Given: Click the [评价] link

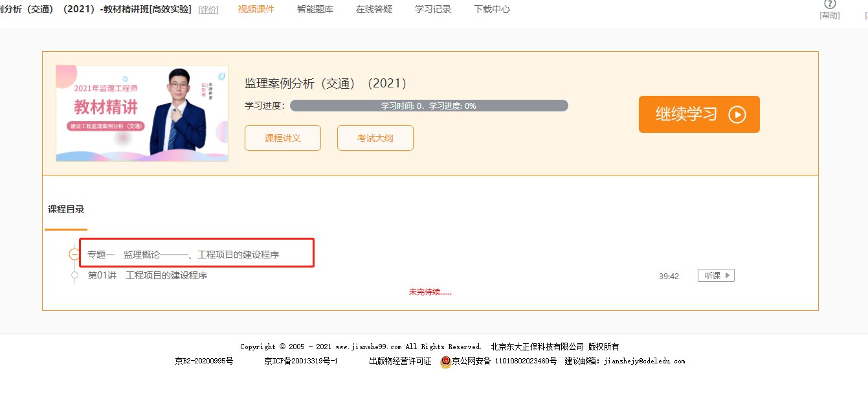Looking at the screenshot, I should (x=208, y=9).
